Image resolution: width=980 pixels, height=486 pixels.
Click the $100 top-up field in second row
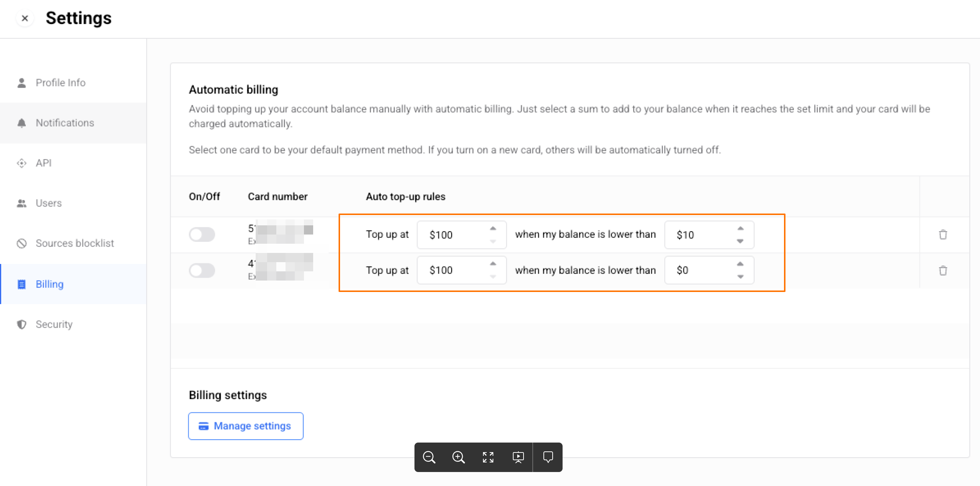point(462,270)
